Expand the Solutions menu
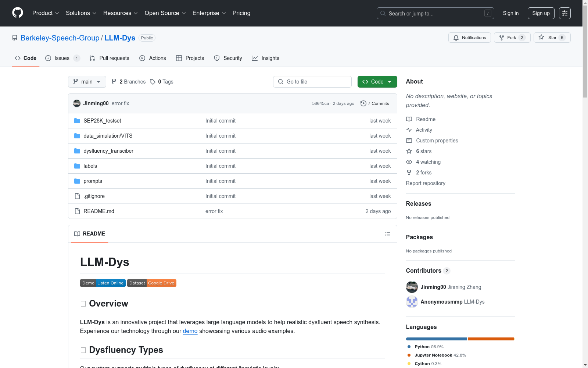Image resolution: width=588 pixels, height=368 pixels. [x=81, y=13]
